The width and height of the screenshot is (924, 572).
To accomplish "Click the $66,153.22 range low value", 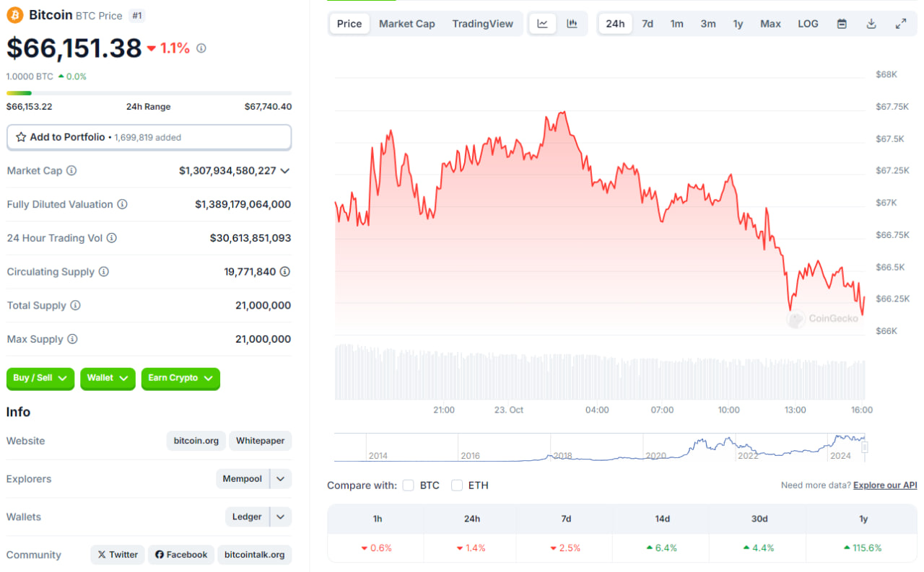I will coord(30,107).
